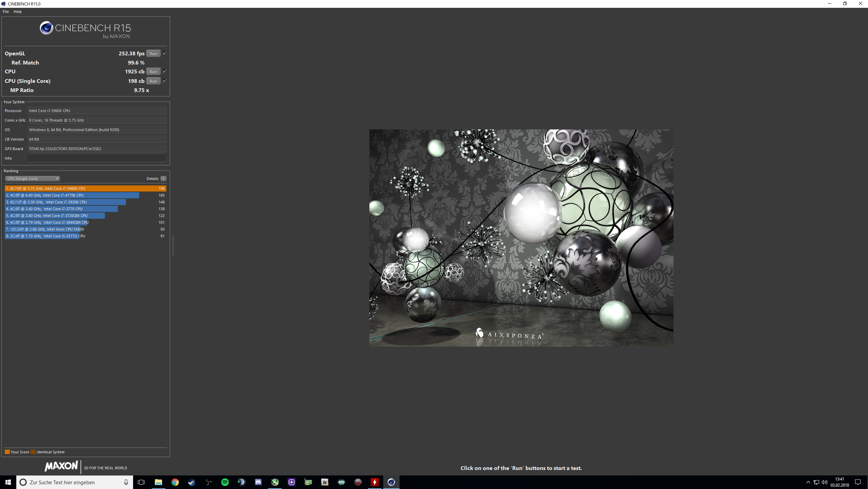This screenshot has width=868, height=489.
Task: Open OBS Studio from the taskbar
Action: point(208,482)
